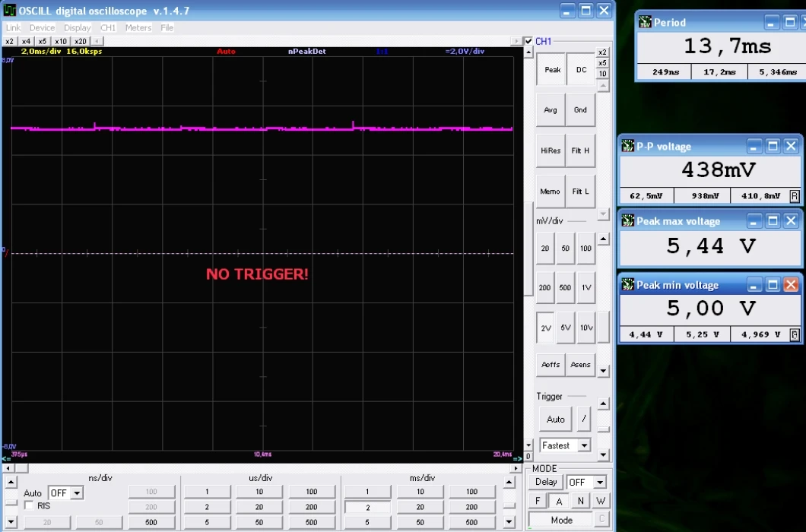Click the x20 zoom button in top toolbar

(80, 41)
